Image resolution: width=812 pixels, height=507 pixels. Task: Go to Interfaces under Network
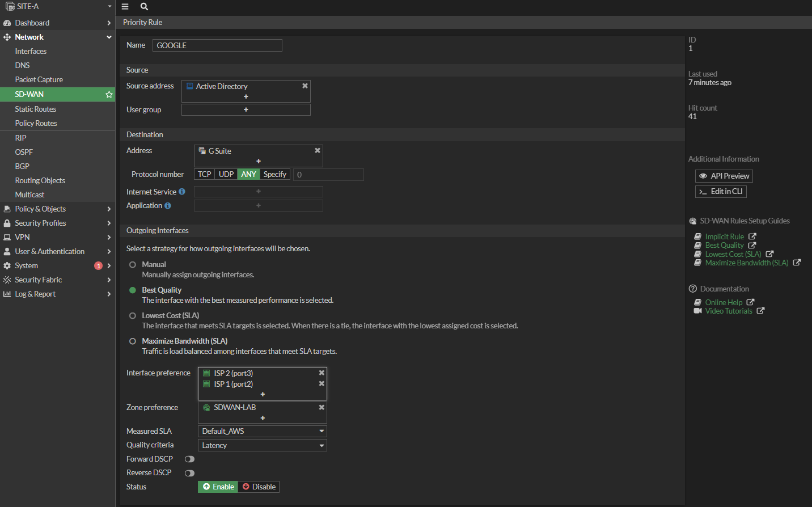pyautogui.click(x=31, y=51)
